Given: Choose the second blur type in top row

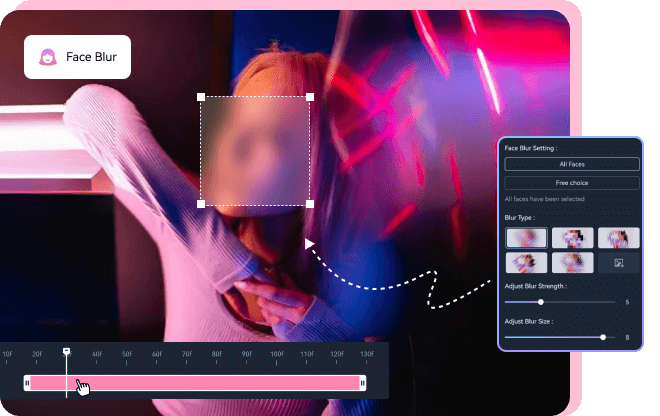Looking at the screenshot, I should click(x=572, y=238).
